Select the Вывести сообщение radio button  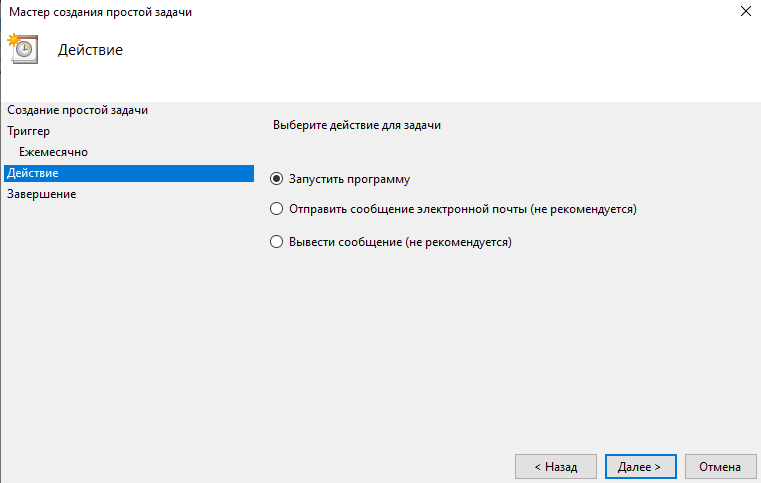tap(276, 241)
